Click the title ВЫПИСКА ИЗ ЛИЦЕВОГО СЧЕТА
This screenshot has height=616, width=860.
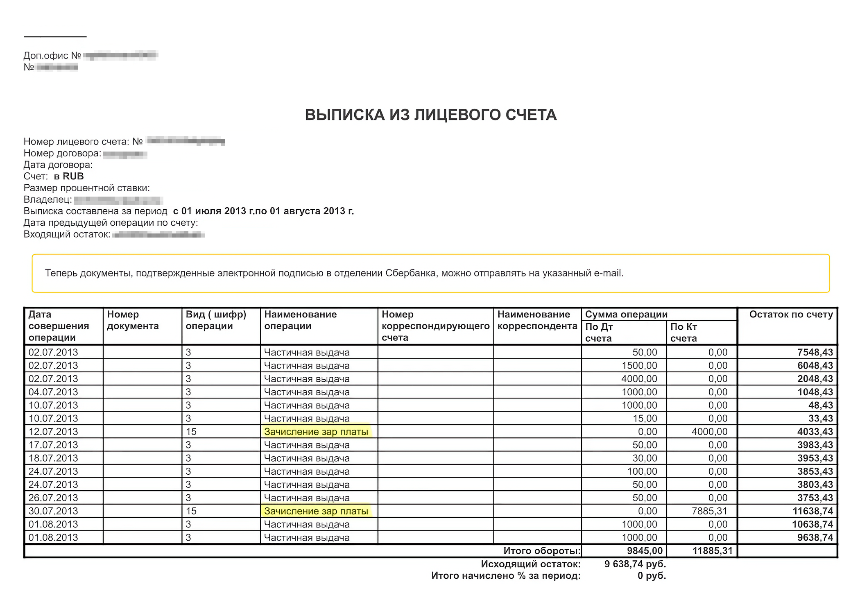coord(430,115)
